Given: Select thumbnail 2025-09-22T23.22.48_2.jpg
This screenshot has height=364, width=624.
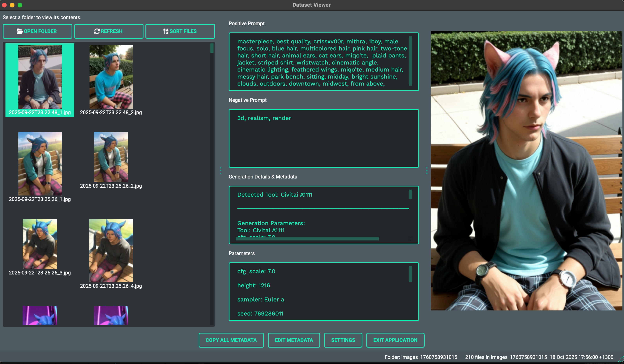Looking at the screenshot, I should [111, 77].
